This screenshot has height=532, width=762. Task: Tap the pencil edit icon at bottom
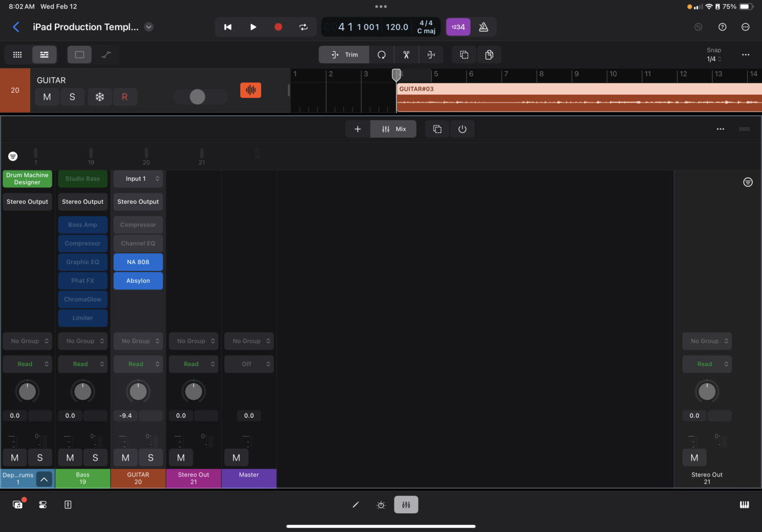coord(355,504)
